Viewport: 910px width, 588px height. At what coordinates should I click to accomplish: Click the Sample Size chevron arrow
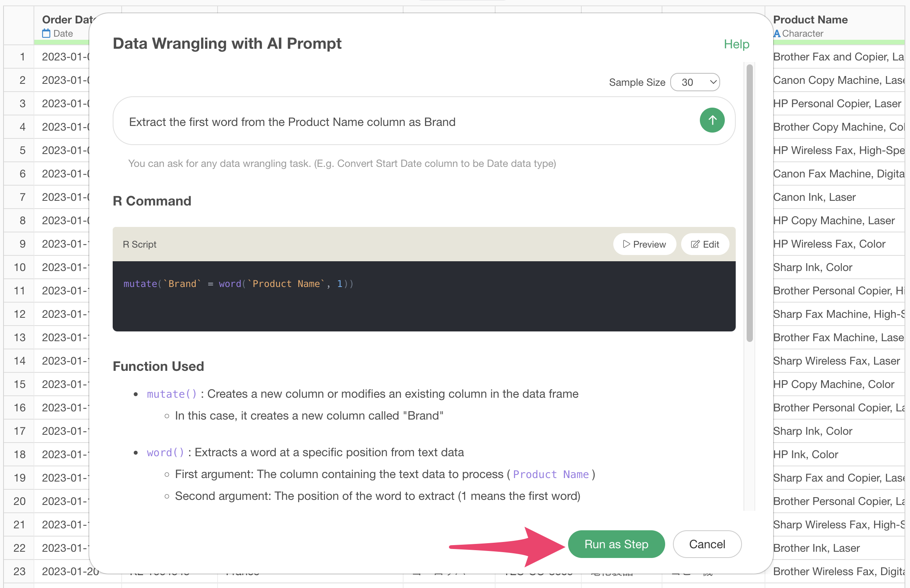[713, 82]
